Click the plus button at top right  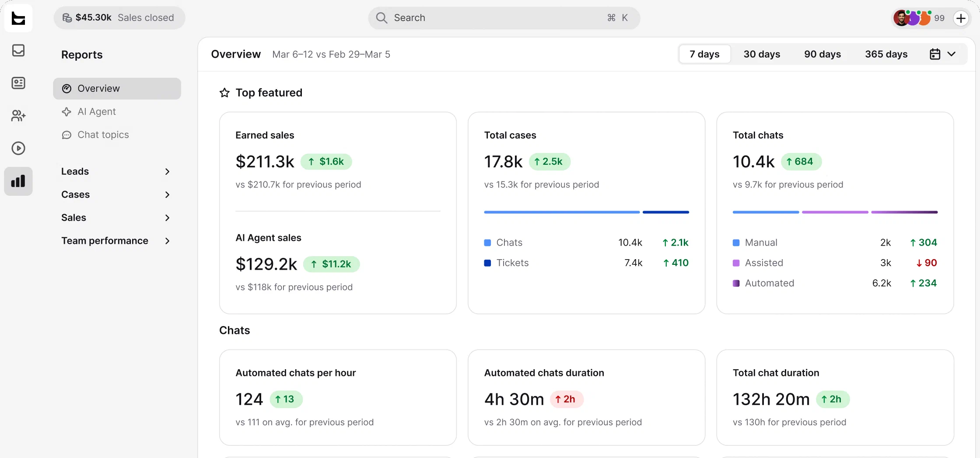tap(961, 18)
